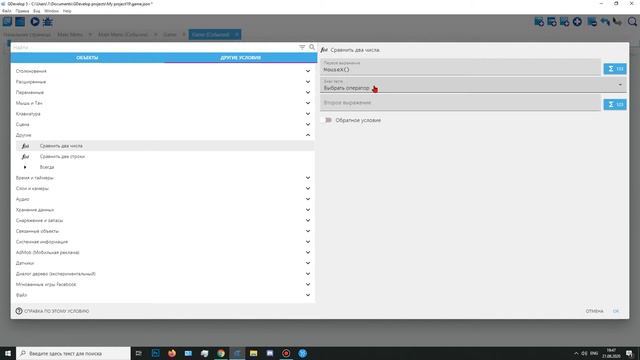
Task: Open the notification center on taskbar
Action: [x=629, y=353]
